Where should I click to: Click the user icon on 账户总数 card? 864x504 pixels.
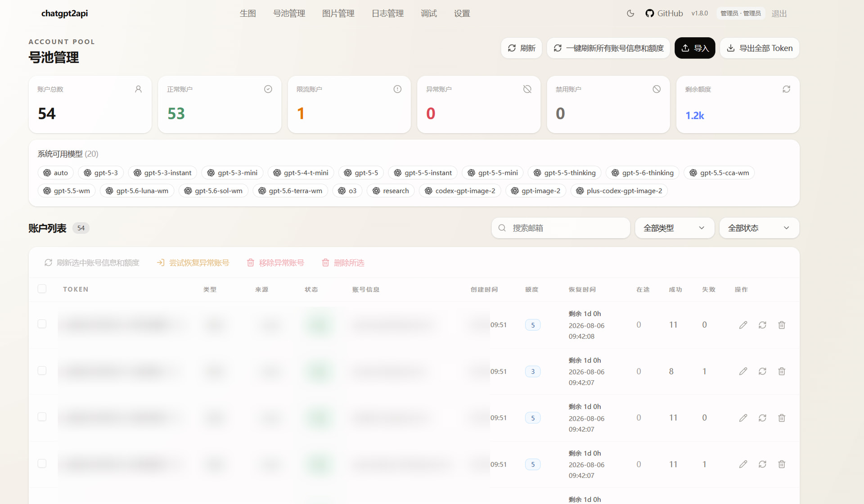(x=138, y=89)
